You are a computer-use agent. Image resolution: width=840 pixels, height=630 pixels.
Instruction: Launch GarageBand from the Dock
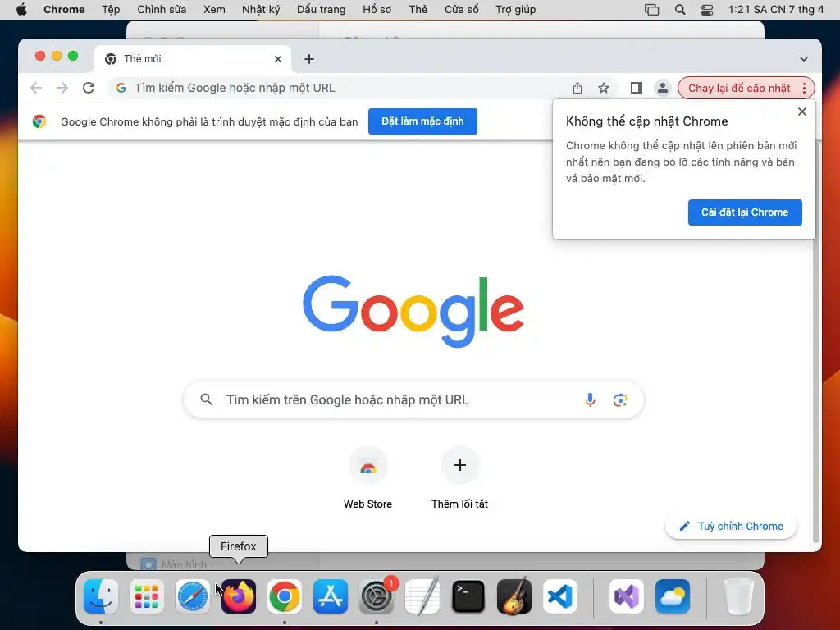pos(514,596)
